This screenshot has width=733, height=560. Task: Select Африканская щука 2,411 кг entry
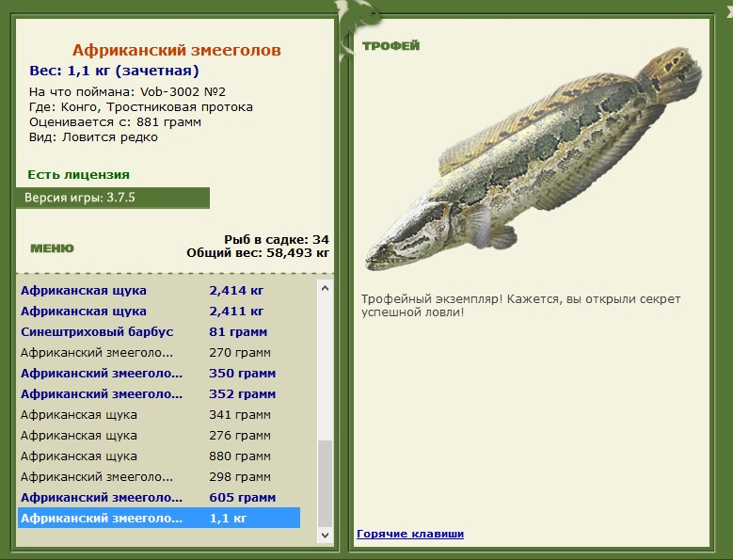click(159, 311)
